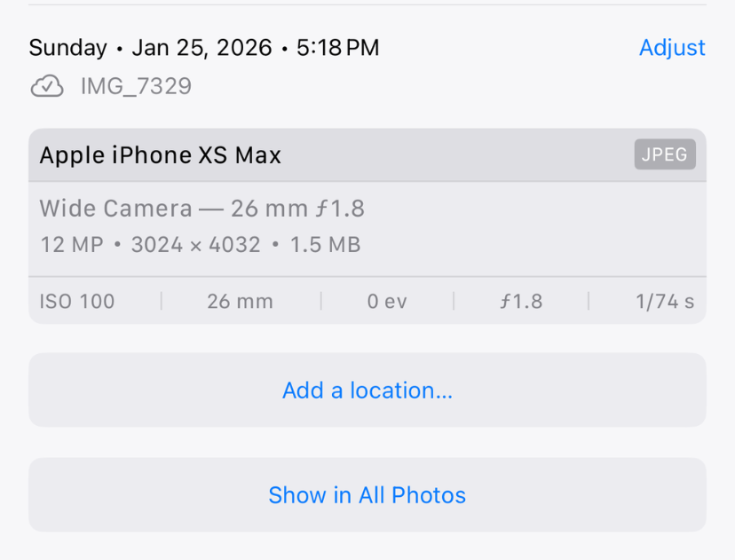Tap the 26 mm focal length value

pos(240,302)
